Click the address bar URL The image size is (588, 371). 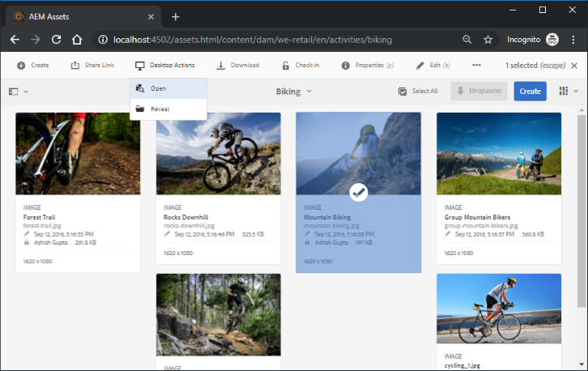coord(253,40)
